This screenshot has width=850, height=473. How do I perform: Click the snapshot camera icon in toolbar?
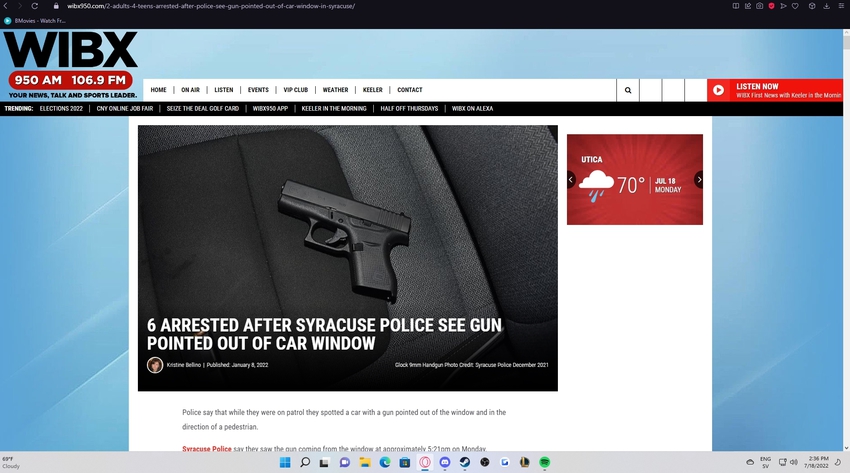pos(759,6)
